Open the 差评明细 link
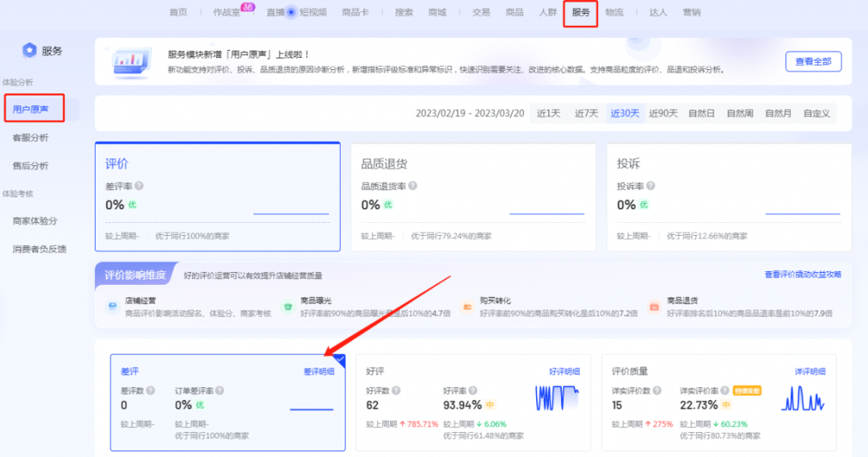 coord(319,371)
